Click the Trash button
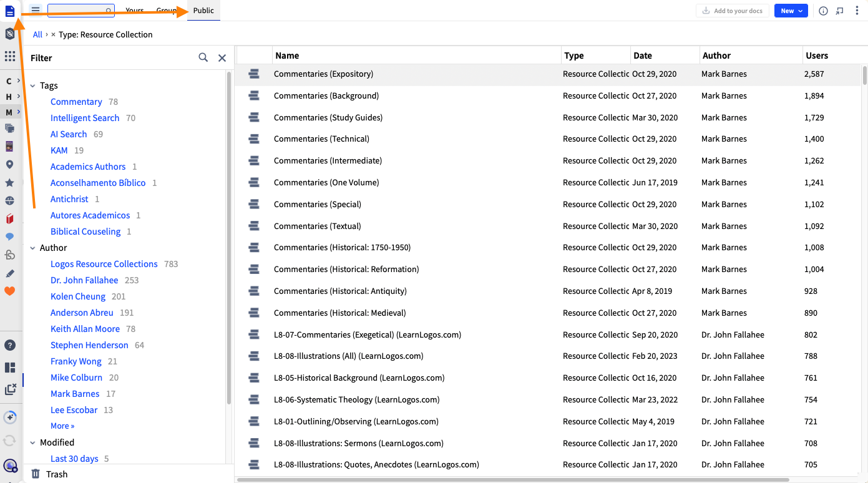This screenshot has width=868, height=483. pos(49,474)
